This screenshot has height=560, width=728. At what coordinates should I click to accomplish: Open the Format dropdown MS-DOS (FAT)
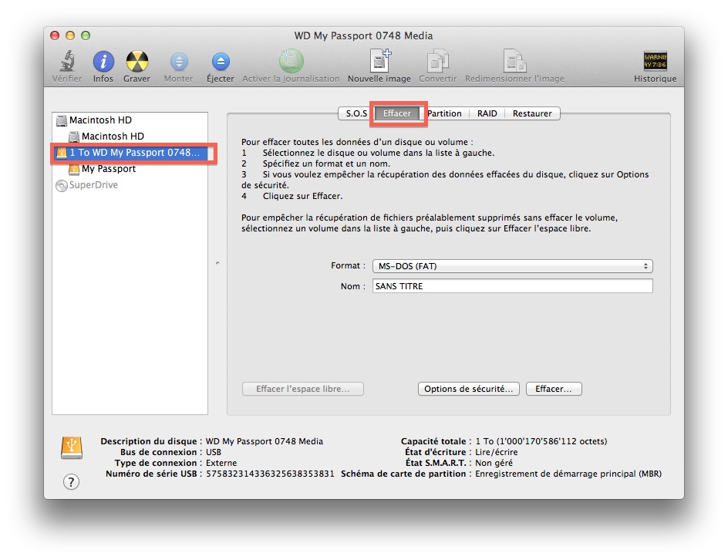(x=512, y=266)
